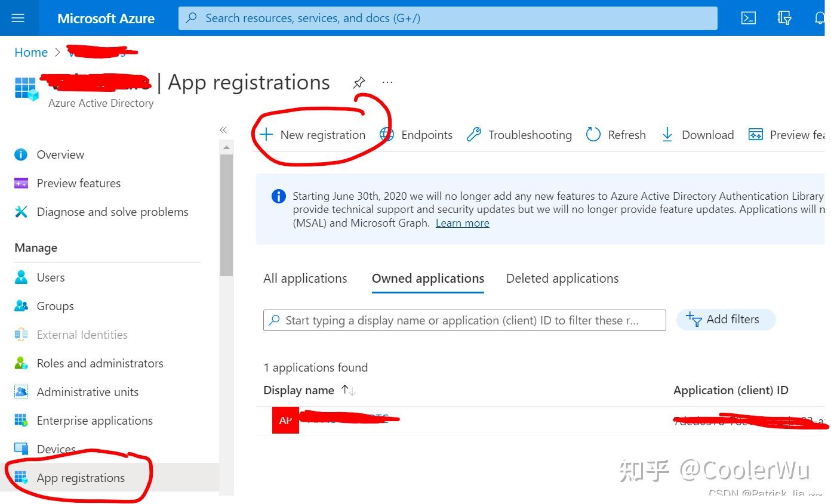
Task: Click the sidebar vertical scrollbar thumb
Action: click(x=226, y=215)
